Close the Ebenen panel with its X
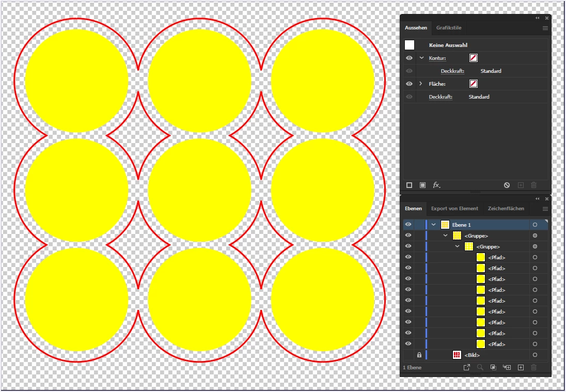This screenshot has height=392, width=566. coord(547,199)
